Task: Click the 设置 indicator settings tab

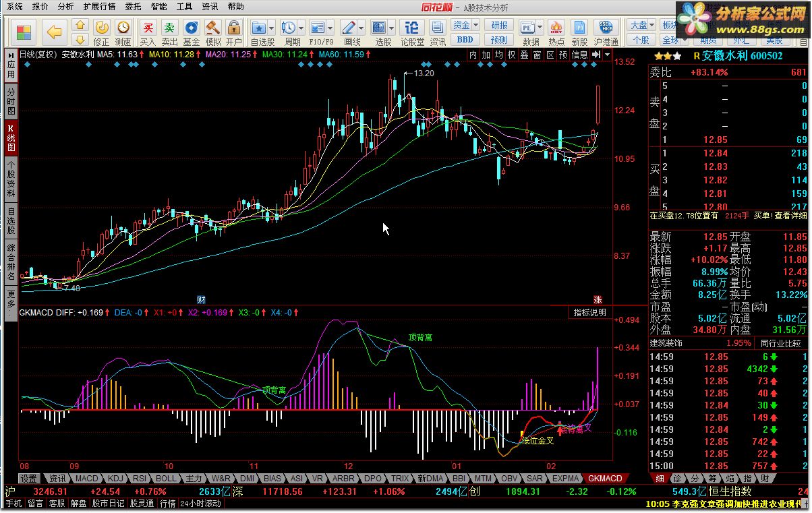Action: 28,478
